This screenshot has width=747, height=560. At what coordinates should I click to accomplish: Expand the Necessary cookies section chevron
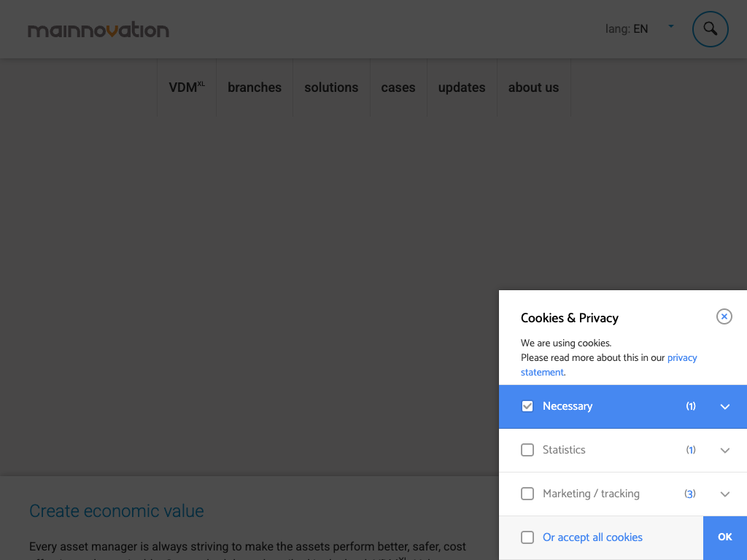724,407
